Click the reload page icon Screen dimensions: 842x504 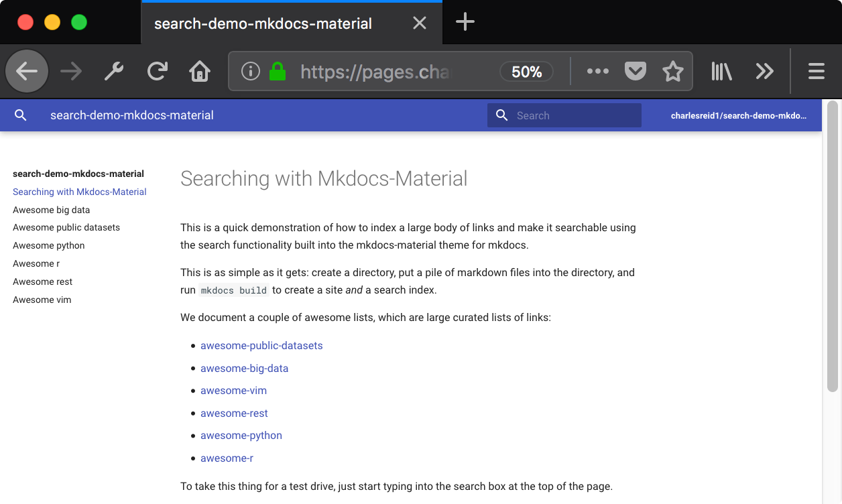coord(158,71)
